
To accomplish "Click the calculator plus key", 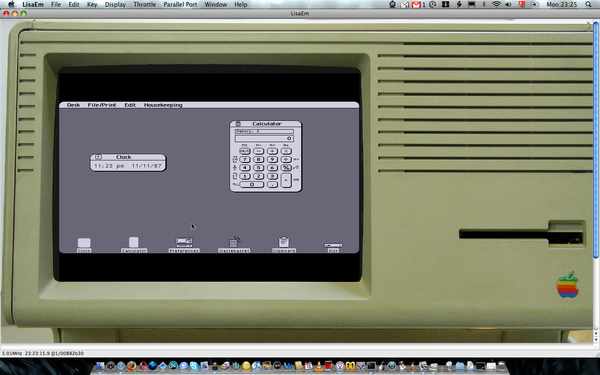I will 272,151.
